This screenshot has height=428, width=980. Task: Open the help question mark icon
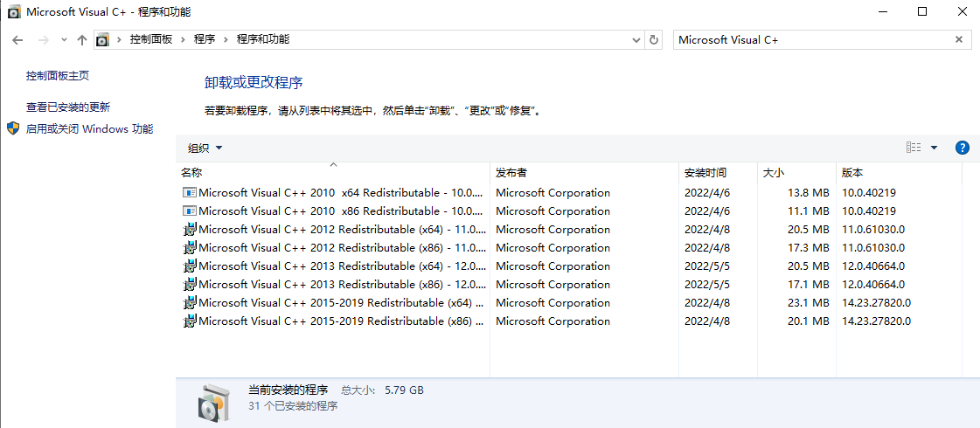[x=963, y=148]
